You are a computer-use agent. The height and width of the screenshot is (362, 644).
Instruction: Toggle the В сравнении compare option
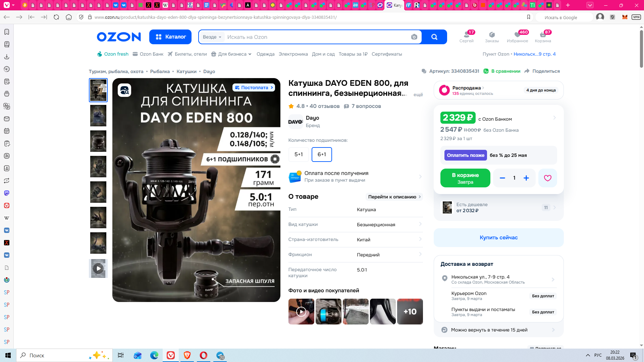click(x=502, y=71)
